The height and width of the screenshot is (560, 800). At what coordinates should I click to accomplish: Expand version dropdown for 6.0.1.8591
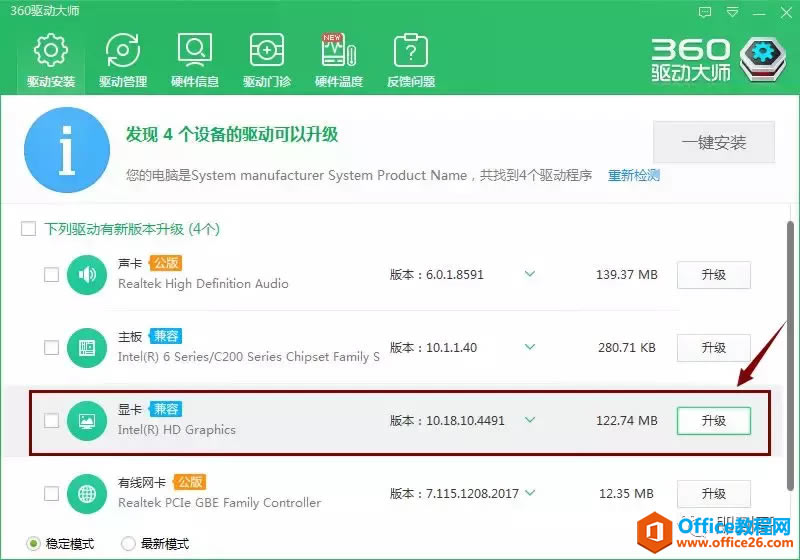coord(530,274)
